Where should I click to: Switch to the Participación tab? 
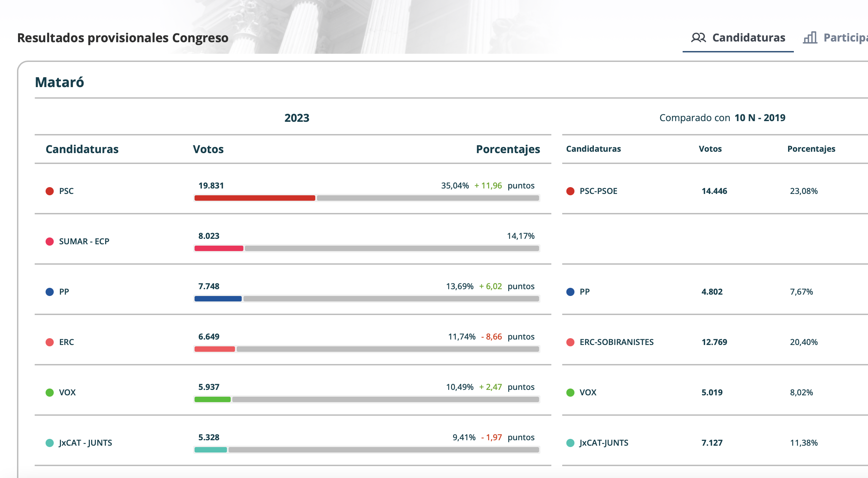coord(835,38)
